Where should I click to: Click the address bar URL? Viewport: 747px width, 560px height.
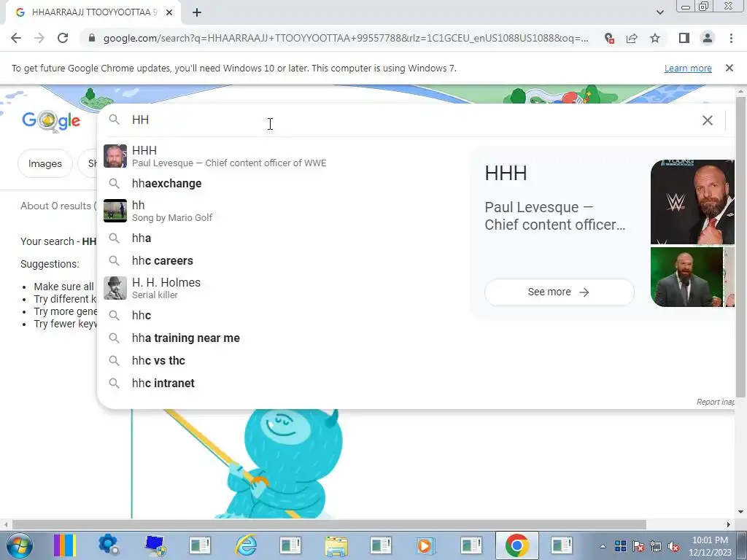coord(345,38)
